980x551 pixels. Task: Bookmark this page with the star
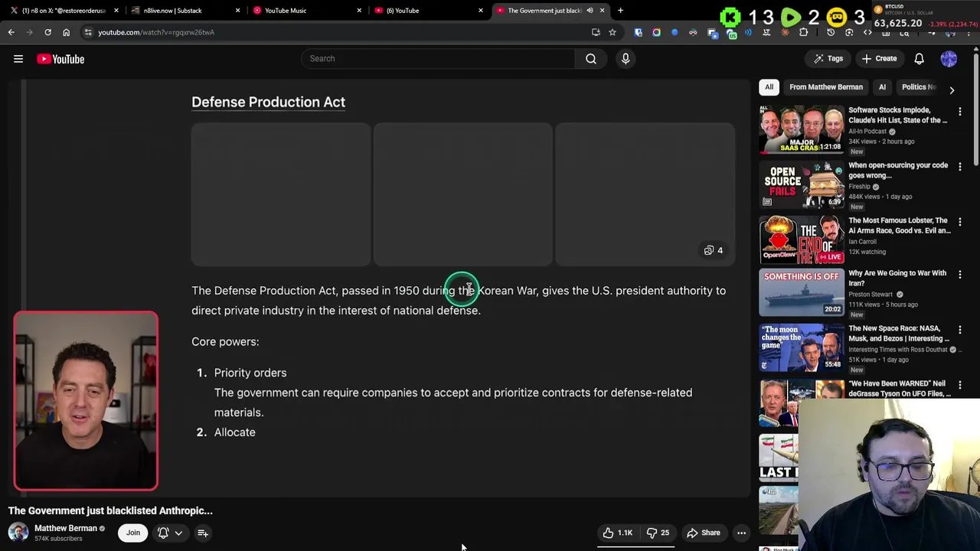click(x=612, y=32)
